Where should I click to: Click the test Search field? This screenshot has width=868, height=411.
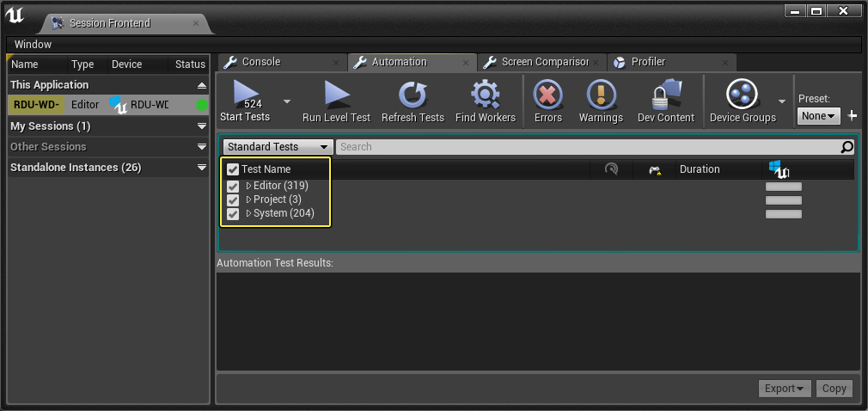tap(589, 147)
